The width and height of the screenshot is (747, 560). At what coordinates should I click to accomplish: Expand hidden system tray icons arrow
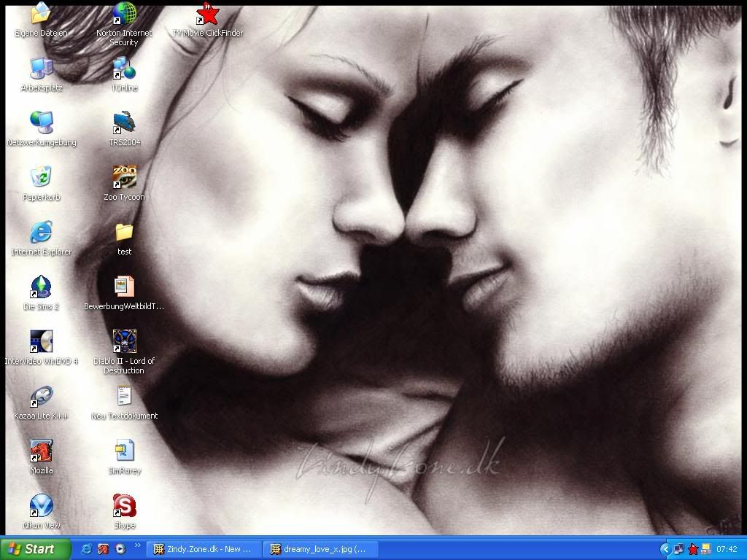pos(665,550)
